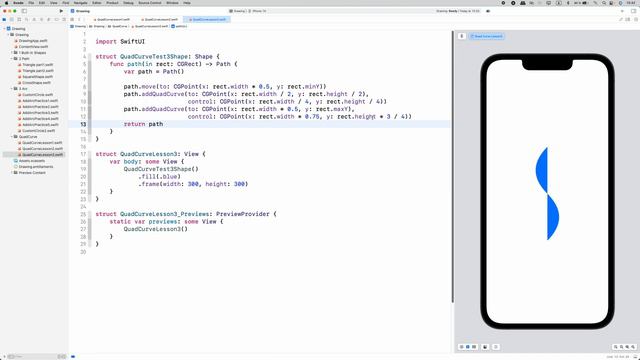Open the Source Control navigator icon
Screen dimensions: 640x360
coord(12,19)
